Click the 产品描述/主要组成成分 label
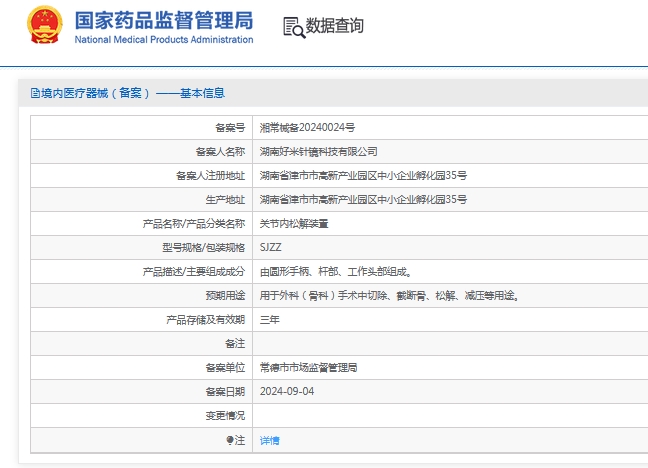The height and width of the screenshot is (468, 648). (194, 272)
